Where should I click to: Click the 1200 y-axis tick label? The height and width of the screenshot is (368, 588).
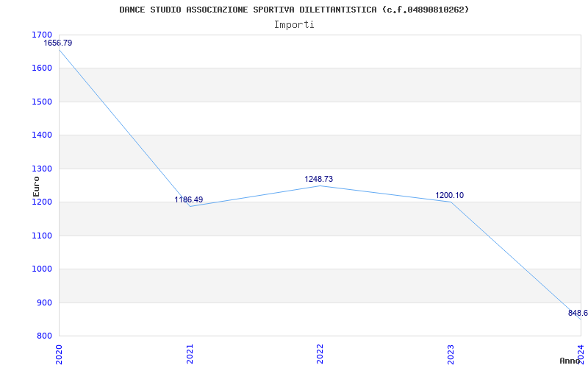tap(42, 202)
